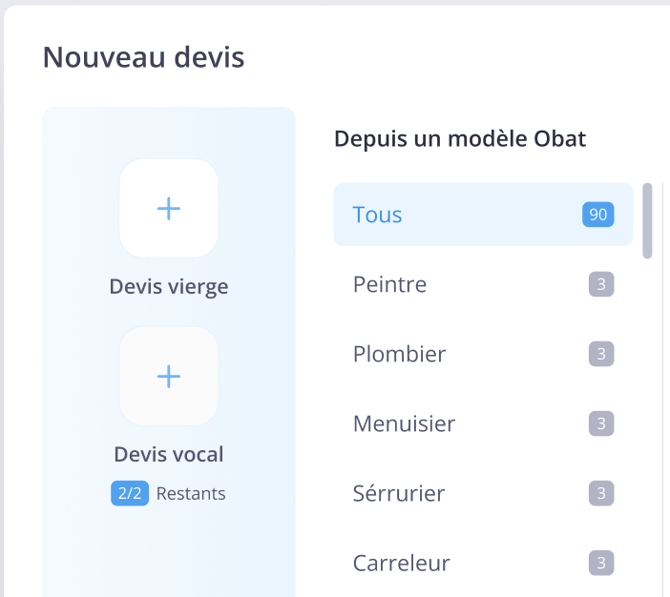Click the Devis vierge label
670x597 pixels.
(x=169, y=287)
